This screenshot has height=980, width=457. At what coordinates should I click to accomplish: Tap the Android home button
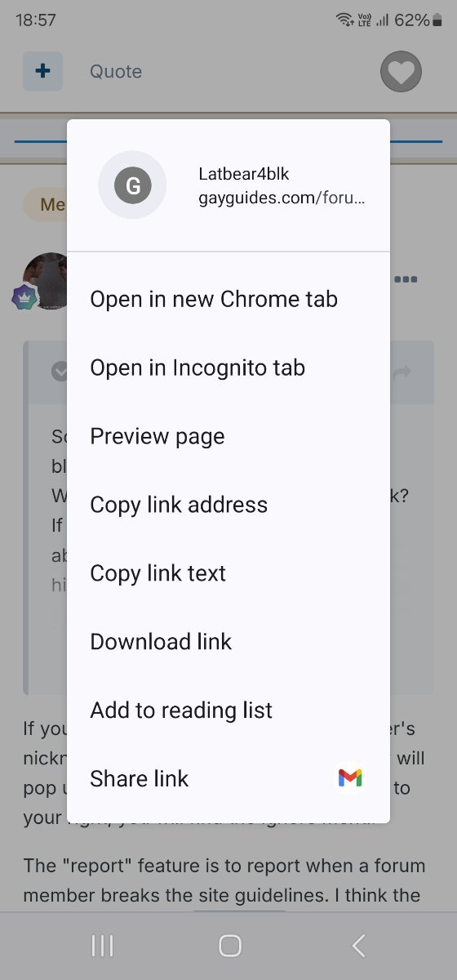point(230,946)
